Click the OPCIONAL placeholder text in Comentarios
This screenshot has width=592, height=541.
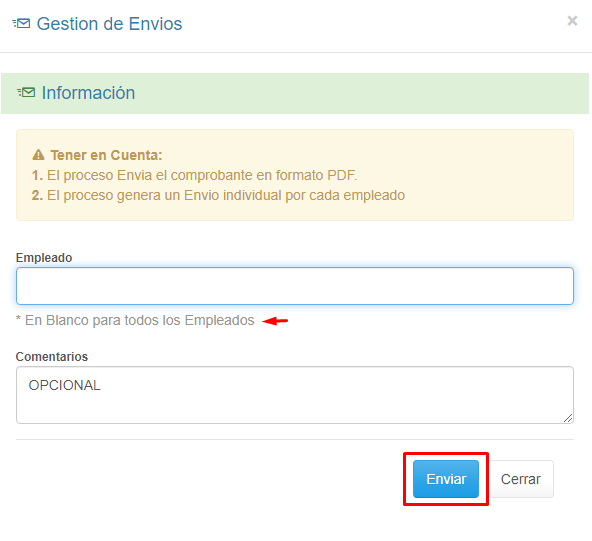click(x=65, y=385)
